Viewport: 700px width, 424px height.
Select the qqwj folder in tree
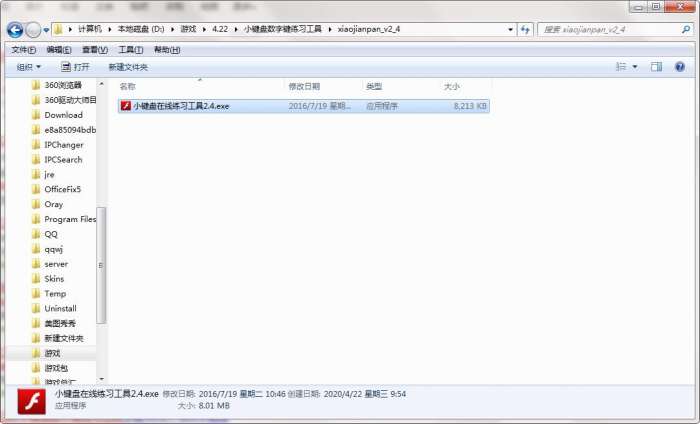(53, 249)
